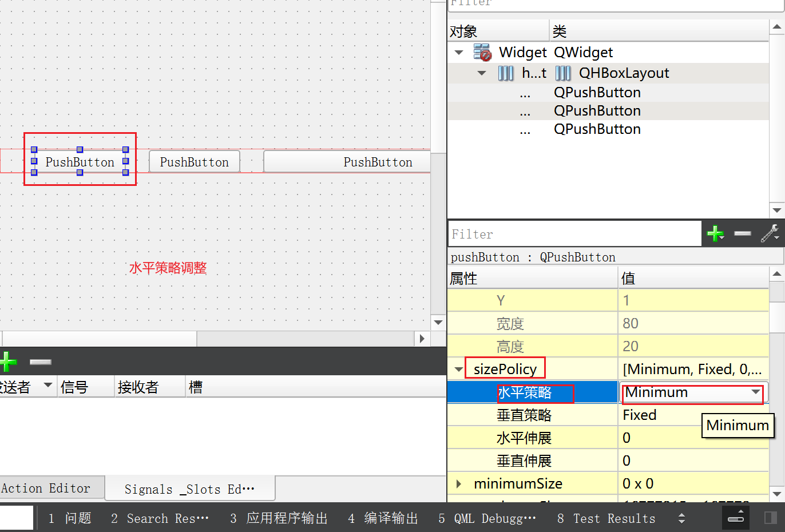
Task: Select the middle PushButton on the form
Action: click(x=194, y=161)
